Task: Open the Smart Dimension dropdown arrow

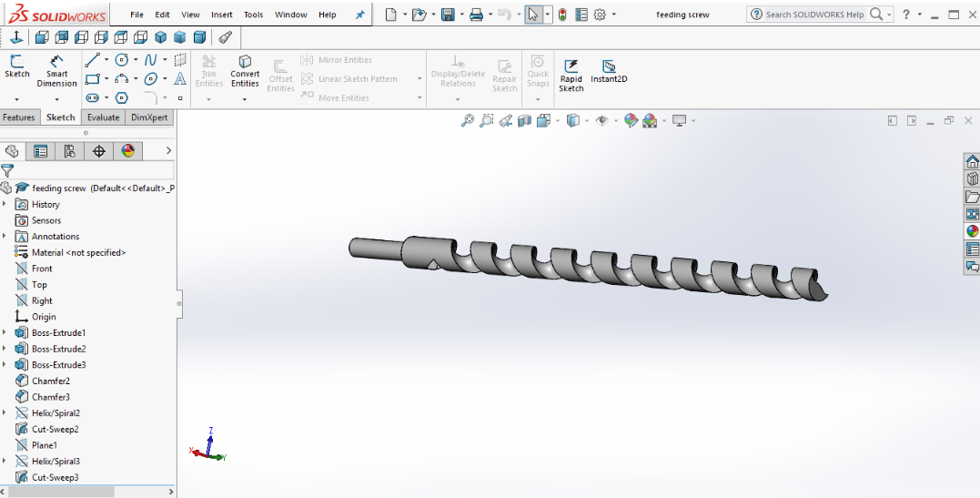Action: point(57,99)
